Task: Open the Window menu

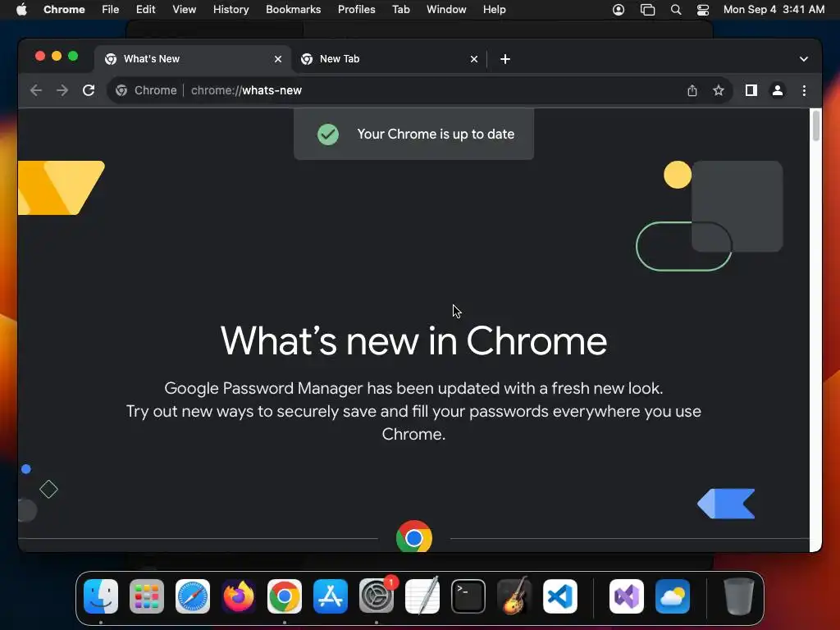Action: [x=446, y=10]
